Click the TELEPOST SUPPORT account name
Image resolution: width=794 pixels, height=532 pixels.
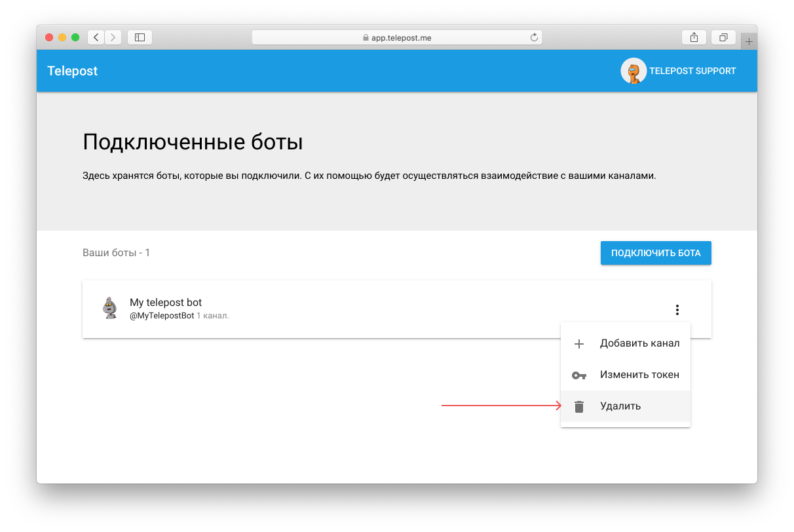692,71
